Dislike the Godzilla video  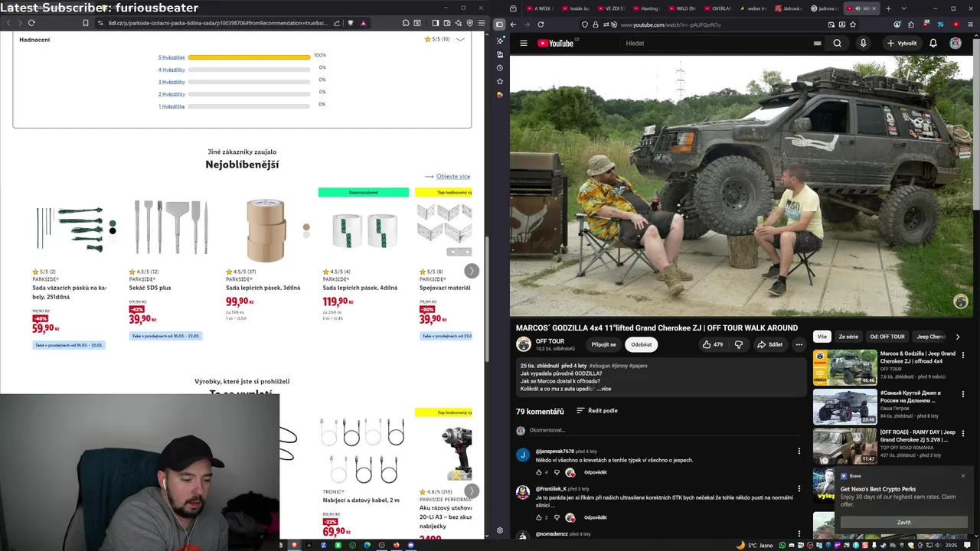click(x=738, y=344)
